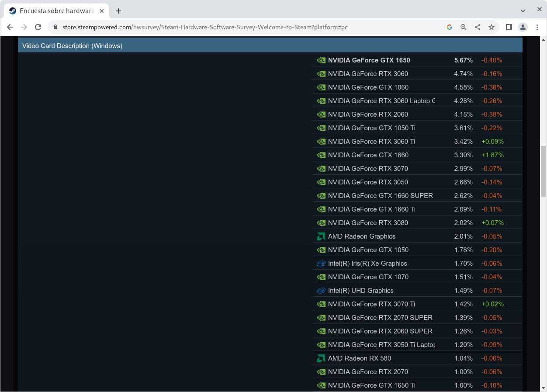
Task: Close the browser window
Action: click(x=539, y=9)
